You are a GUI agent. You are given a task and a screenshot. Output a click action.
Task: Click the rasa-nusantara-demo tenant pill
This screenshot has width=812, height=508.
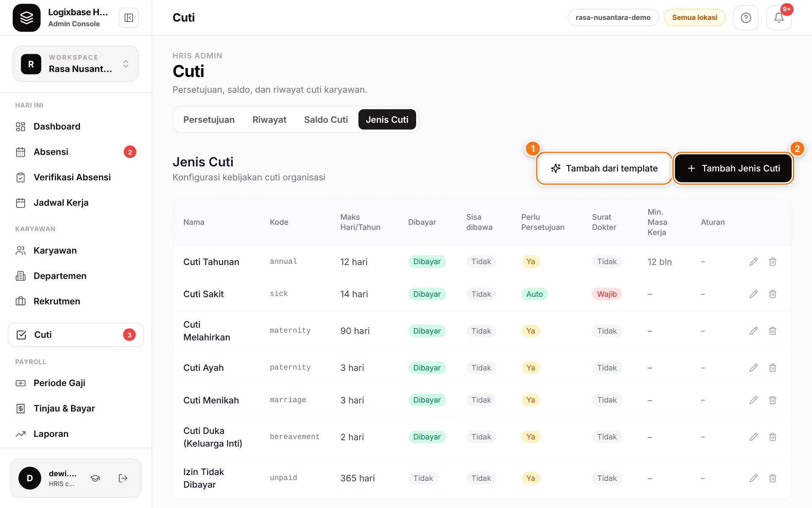coord(613,17)
